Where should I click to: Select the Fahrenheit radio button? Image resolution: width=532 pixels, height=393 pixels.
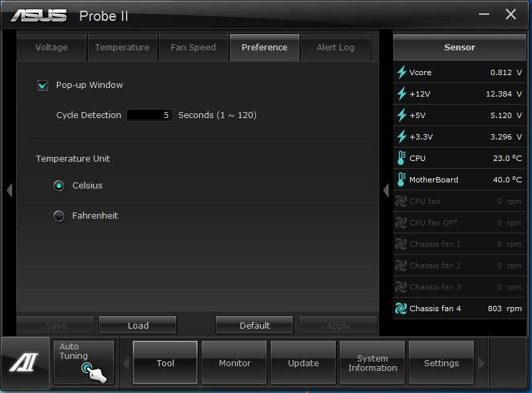point(59,216)
